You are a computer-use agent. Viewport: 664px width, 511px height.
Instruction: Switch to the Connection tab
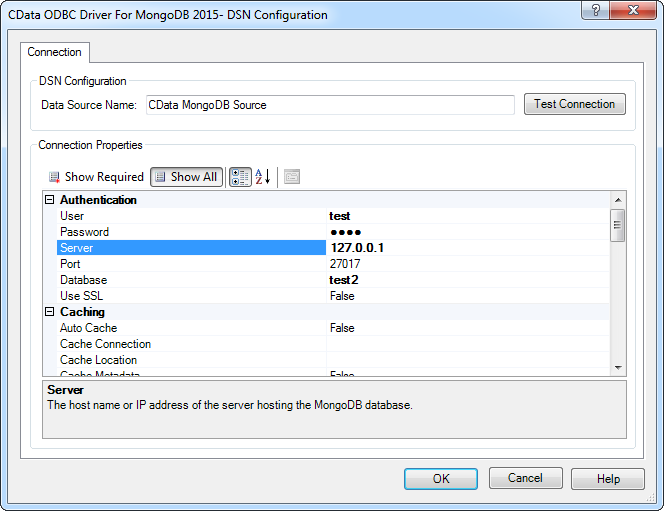click(55, 52)
